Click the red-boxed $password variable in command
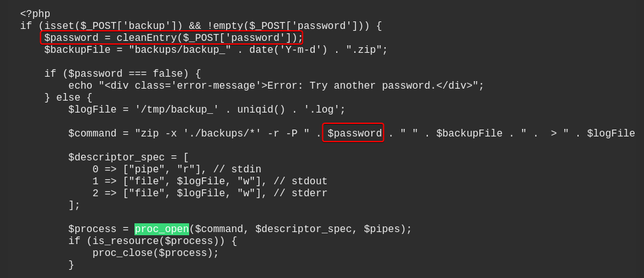 click(x=353, y=133)
